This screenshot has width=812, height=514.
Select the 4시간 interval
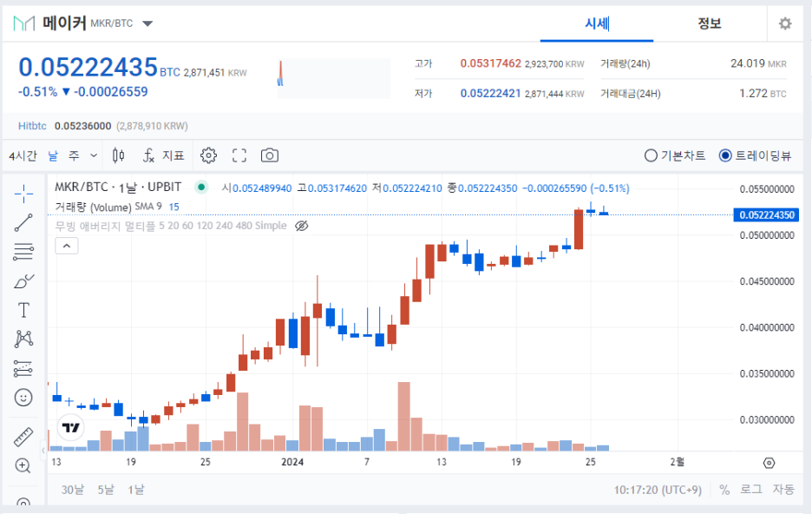coord(23,155)
